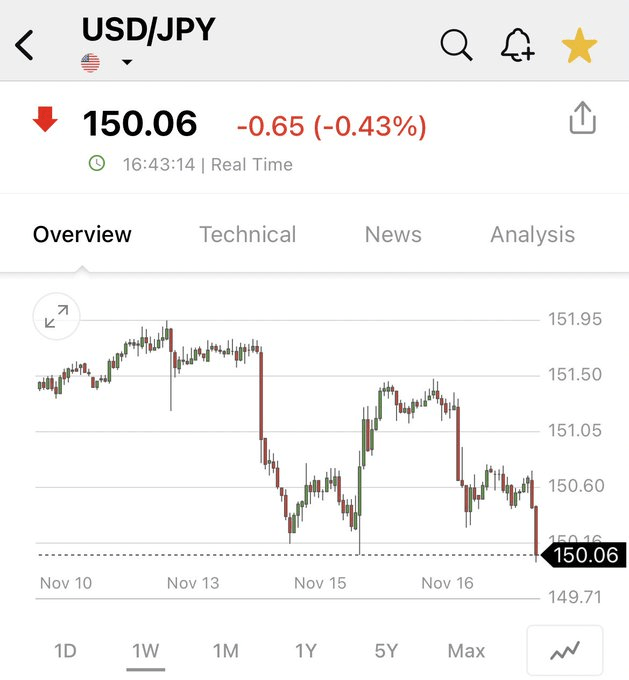The image size is (629, 680).
Task: Open chart type selector icon
Action: coord(565,651)
